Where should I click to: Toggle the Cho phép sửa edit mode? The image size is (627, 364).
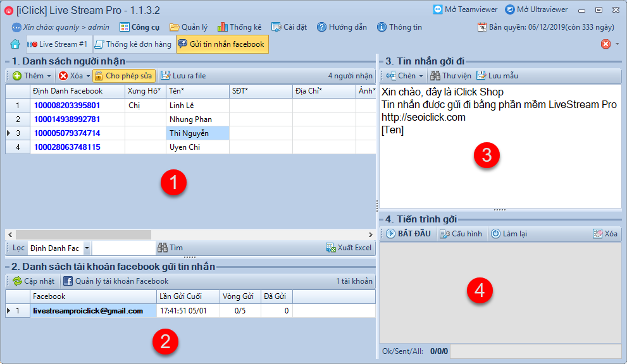click(x=124, y=75)
